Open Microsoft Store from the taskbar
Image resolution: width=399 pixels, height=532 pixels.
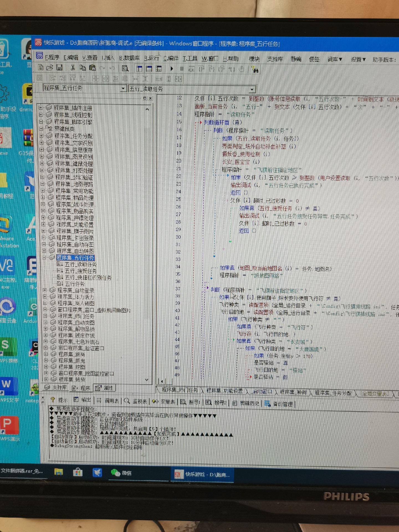(x=78, y=472)
